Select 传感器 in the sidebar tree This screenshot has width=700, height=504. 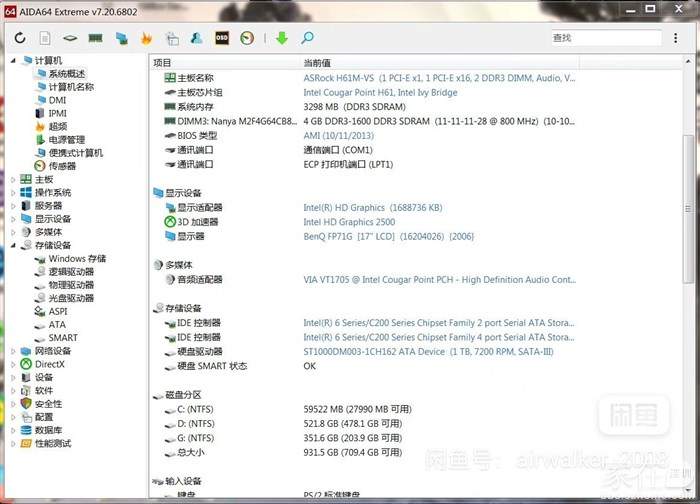click(62, 166)
